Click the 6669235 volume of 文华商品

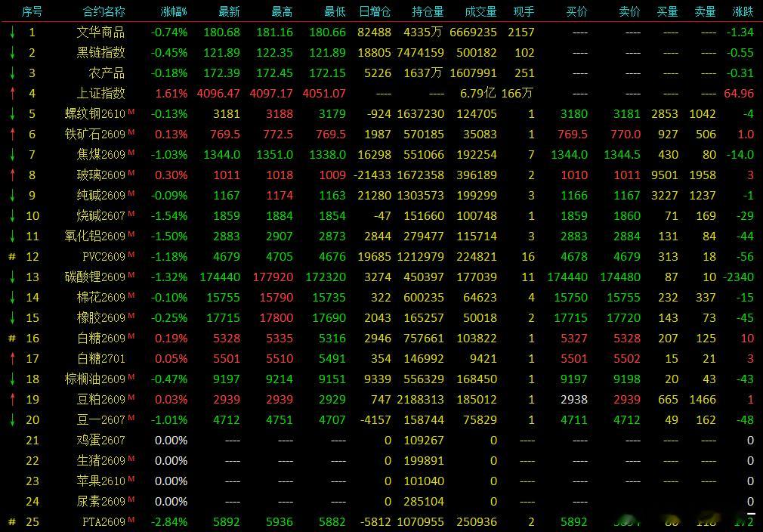click(473, 32)
